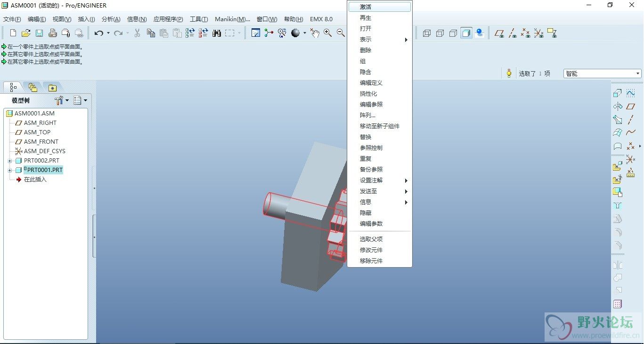The image size is (644, 344).
Task: Click 隐藏 in the context menu
Action: (366, 213)
